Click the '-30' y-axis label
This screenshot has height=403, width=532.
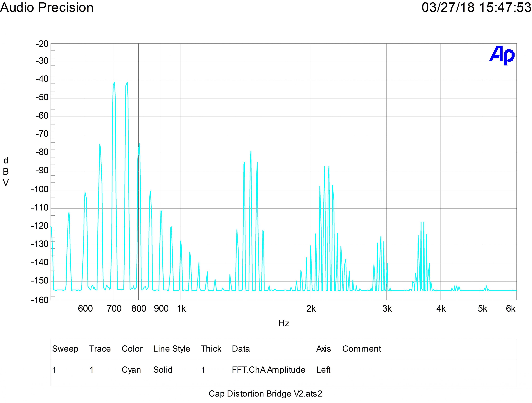tap(42, 61)
